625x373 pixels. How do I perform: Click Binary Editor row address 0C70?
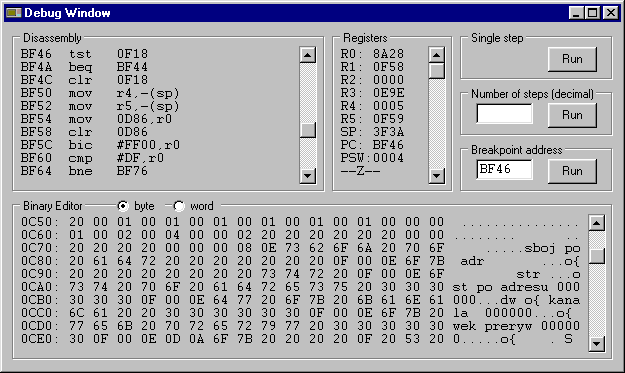pos(40,248)
